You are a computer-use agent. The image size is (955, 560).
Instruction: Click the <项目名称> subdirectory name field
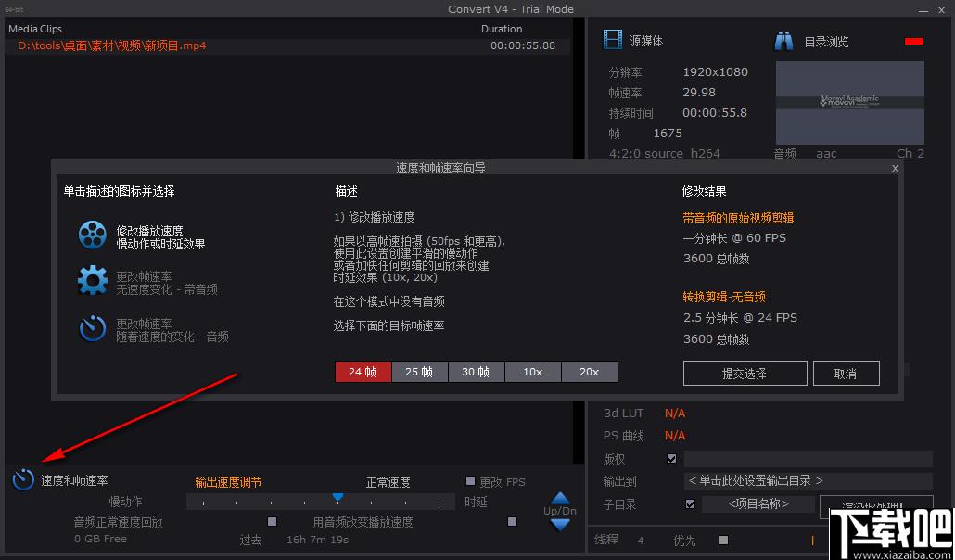click(758, 504)
